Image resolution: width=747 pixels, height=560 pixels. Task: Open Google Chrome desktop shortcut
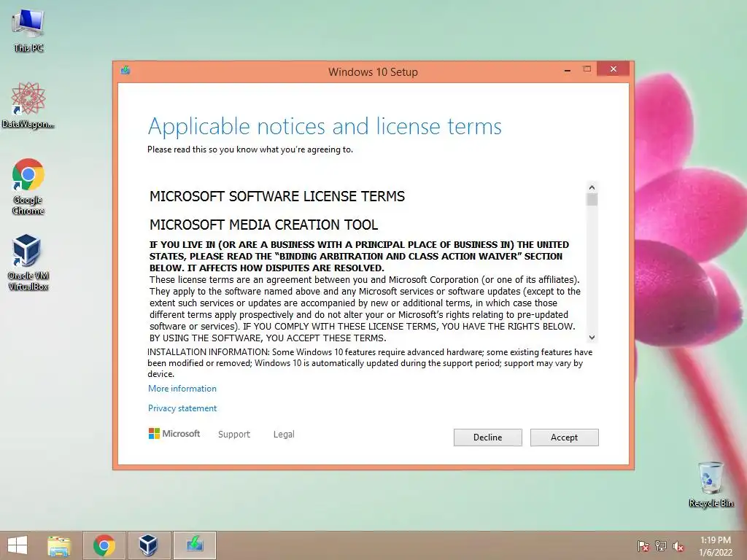28,186
